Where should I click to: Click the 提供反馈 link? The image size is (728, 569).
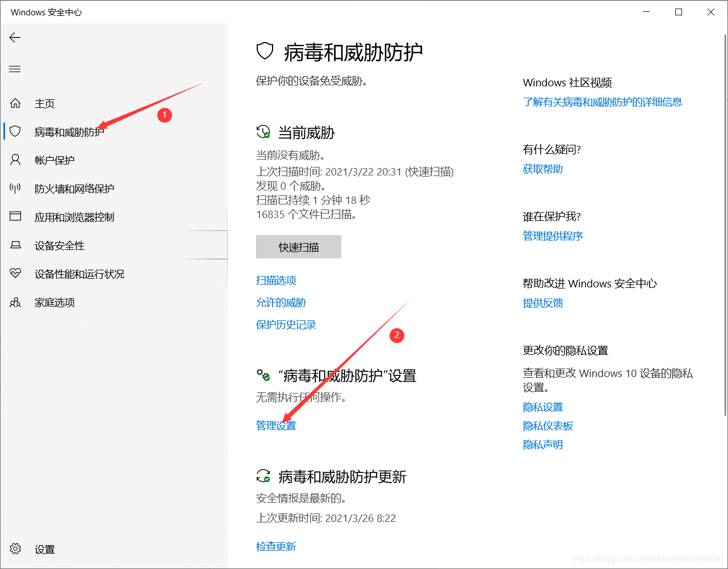pos(543,303)
